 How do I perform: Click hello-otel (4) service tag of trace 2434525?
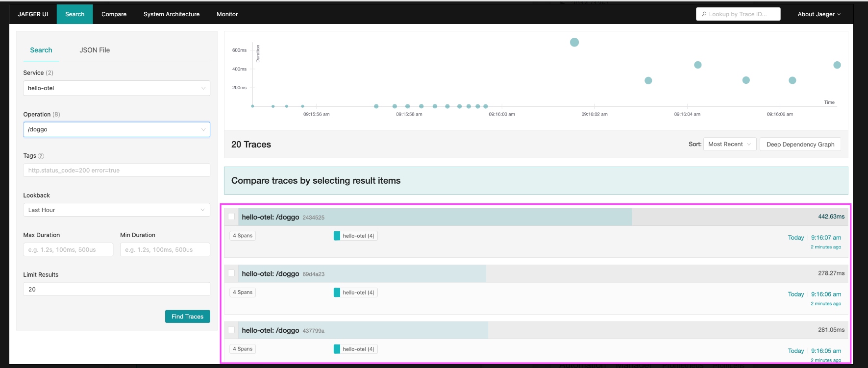click(x=355, y=236)
